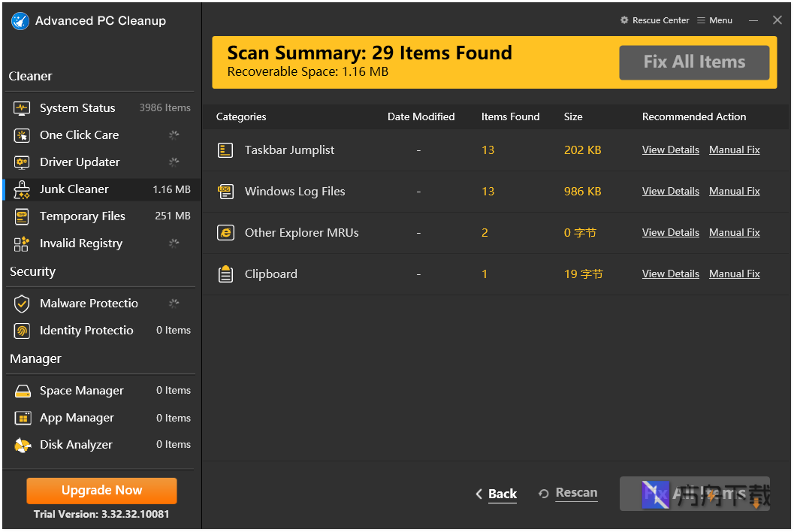Manual Fix for Clipboard

pos(734,274)
